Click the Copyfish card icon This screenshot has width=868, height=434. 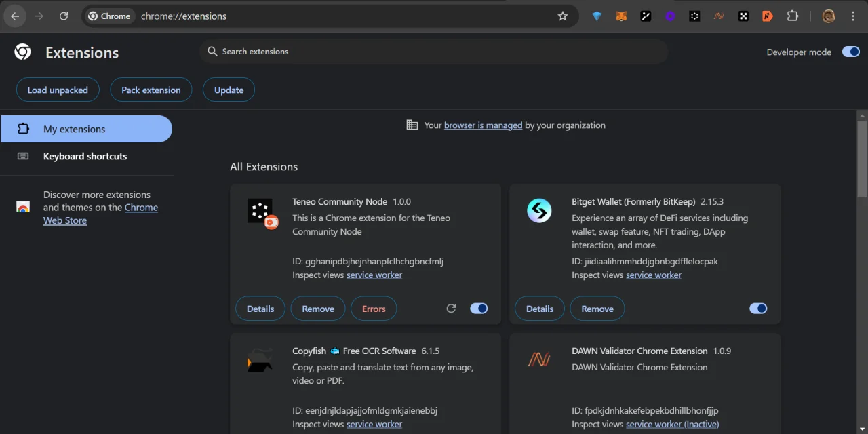point(260,360)
